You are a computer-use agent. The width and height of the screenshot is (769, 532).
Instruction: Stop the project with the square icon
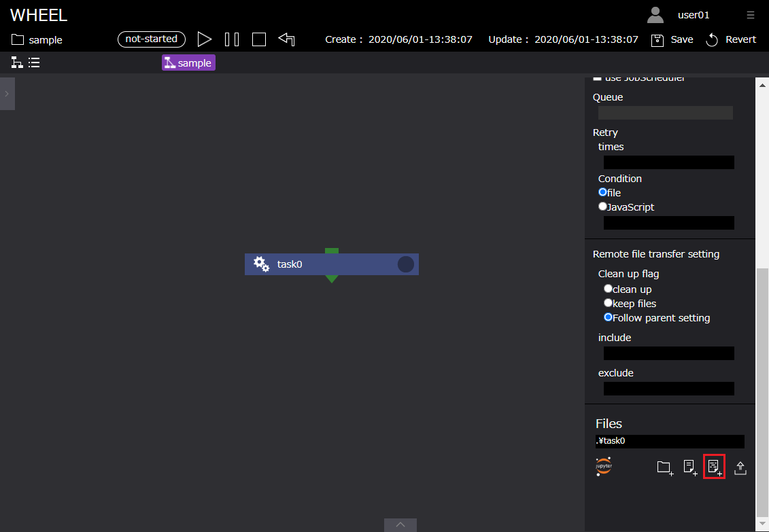coord(259,39)
